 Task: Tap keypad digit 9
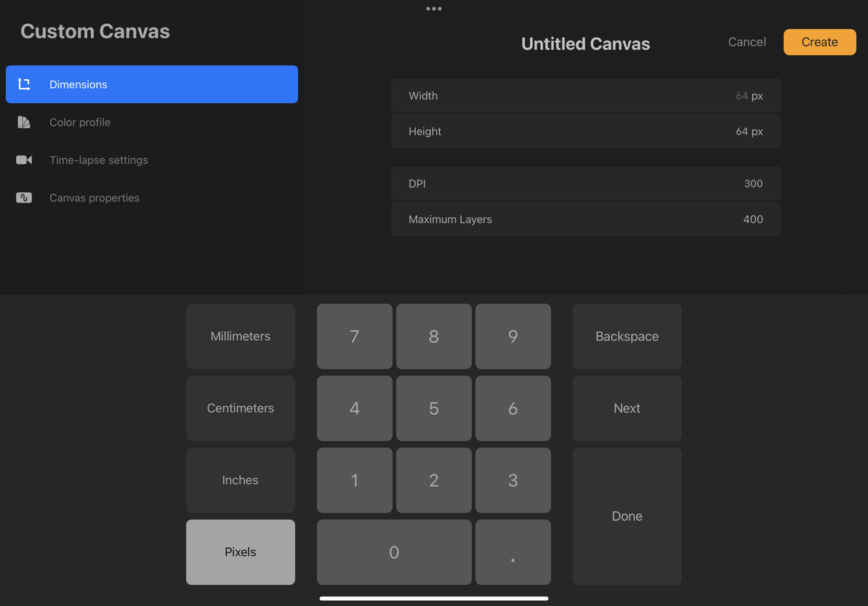[513, 336]
